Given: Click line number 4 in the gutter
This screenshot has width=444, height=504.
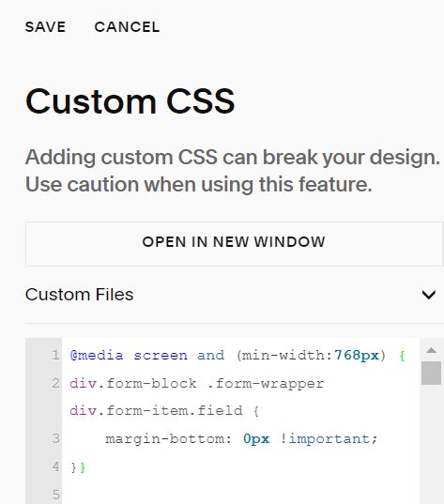Looking at the screenshot, I should pos(56,466).
